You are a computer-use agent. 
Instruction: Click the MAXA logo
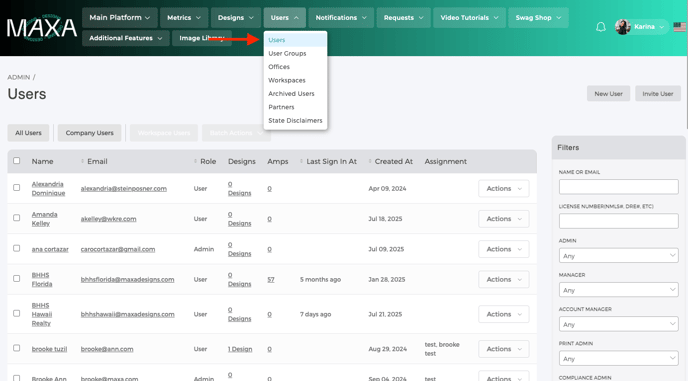coord(42,28)
